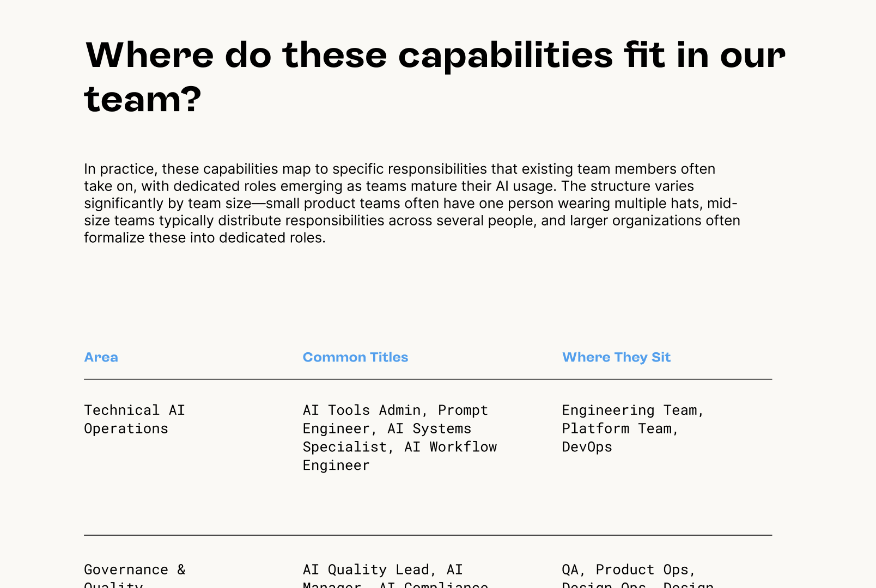Select the 'Technical AI Operations' table cell

pyautogui.click(x=135, y=419)
